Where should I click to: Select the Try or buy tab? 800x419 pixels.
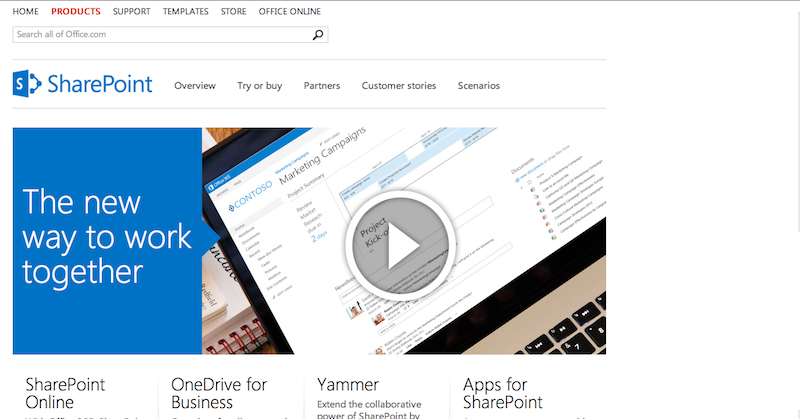coord(260,86)
